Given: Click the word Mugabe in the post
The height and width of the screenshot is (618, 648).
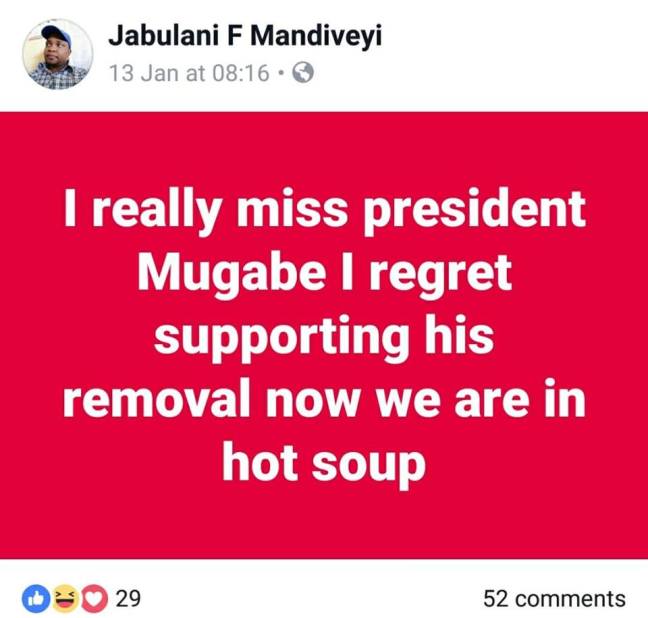Looking at the screenshot, I should click(x=231, y=274).
